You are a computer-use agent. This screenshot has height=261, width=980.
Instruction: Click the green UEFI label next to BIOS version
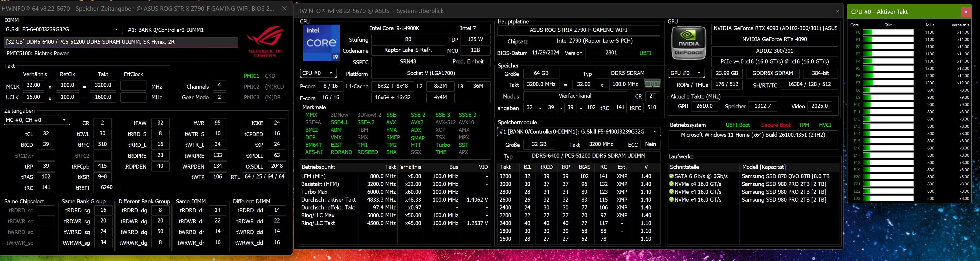coord(645,53)
